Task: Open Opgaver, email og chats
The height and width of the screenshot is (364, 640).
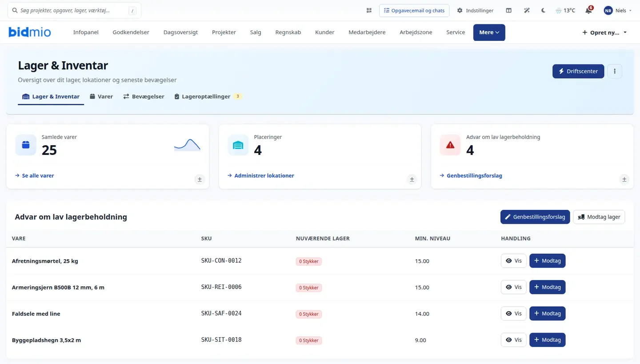Action: 414,11
